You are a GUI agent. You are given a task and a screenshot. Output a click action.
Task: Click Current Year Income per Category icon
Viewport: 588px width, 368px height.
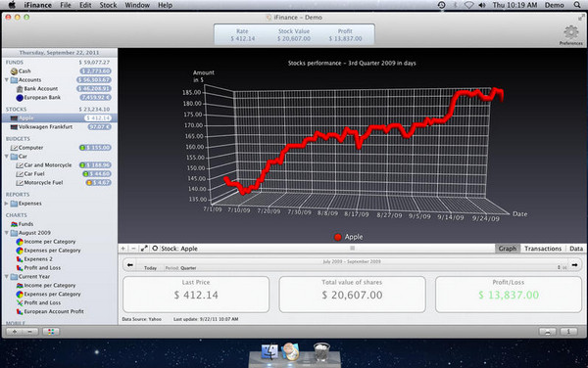tap(20, 285)
